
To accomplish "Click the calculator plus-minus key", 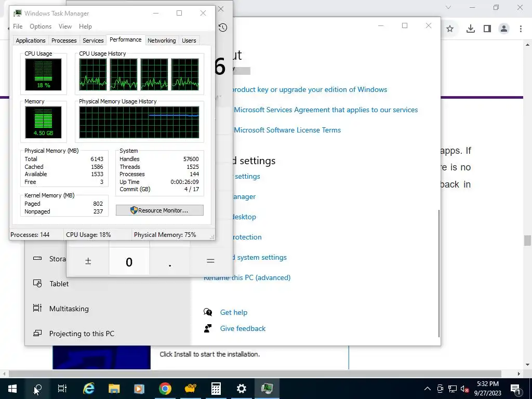I will point(88,261).
